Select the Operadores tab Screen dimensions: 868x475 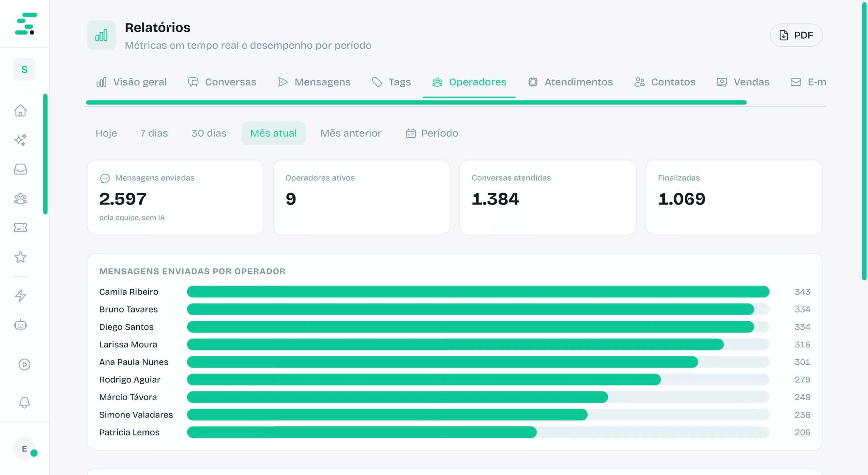(x=469, y=82)
